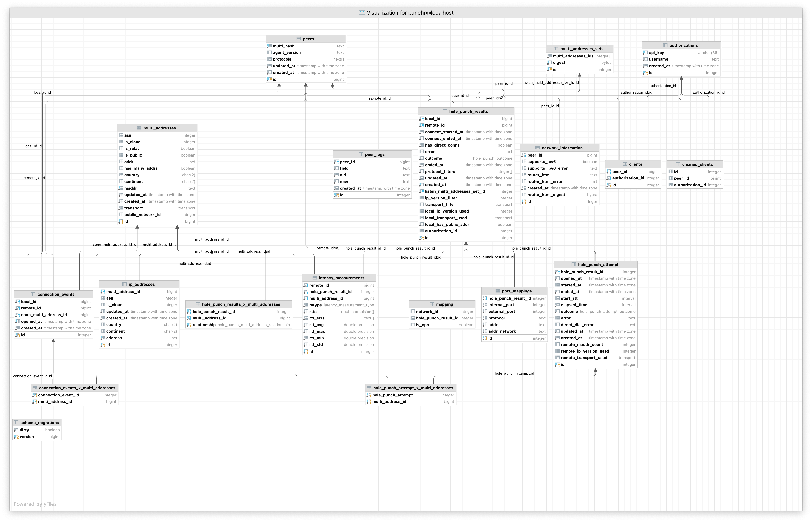The image size is (812, 522).
Task: Click table icon of latency_measurements header
Action: [314, 278]
